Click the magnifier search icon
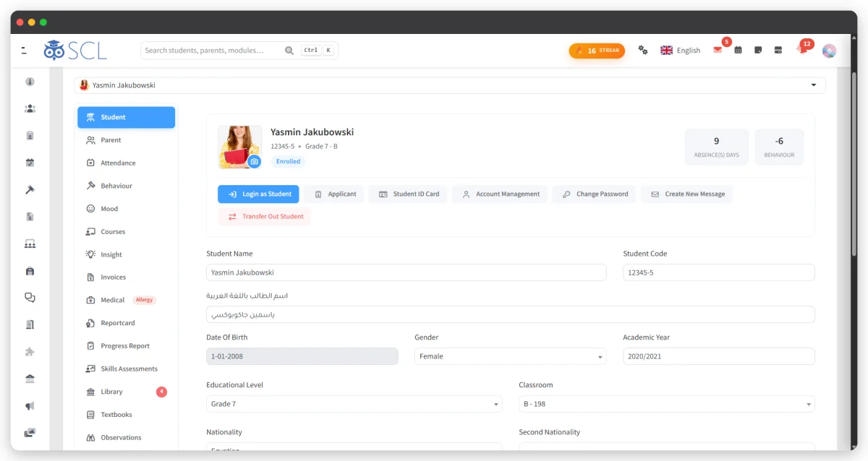This screenshot has height=461, width=868. [x=289, y=51]
